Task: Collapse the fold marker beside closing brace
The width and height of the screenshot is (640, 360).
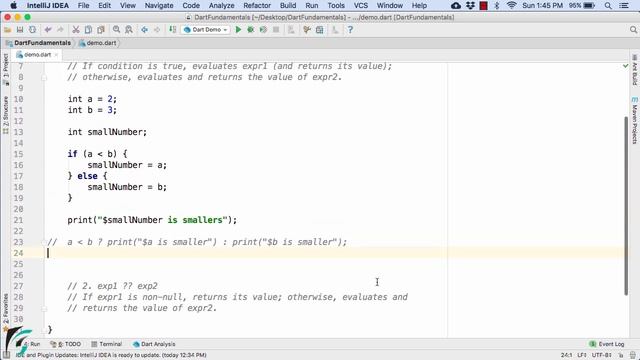Action: click(x=44, y=330)
